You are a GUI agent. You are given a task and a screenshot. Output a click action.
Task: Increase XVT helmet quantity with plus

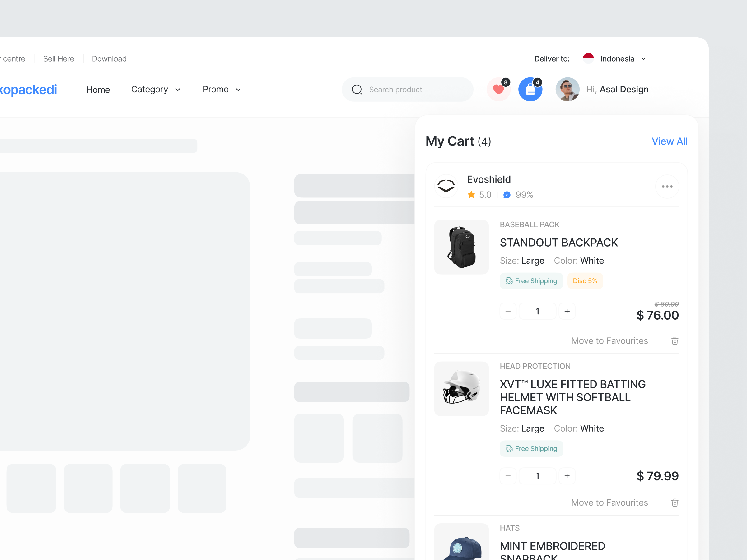tap(567, 476)
